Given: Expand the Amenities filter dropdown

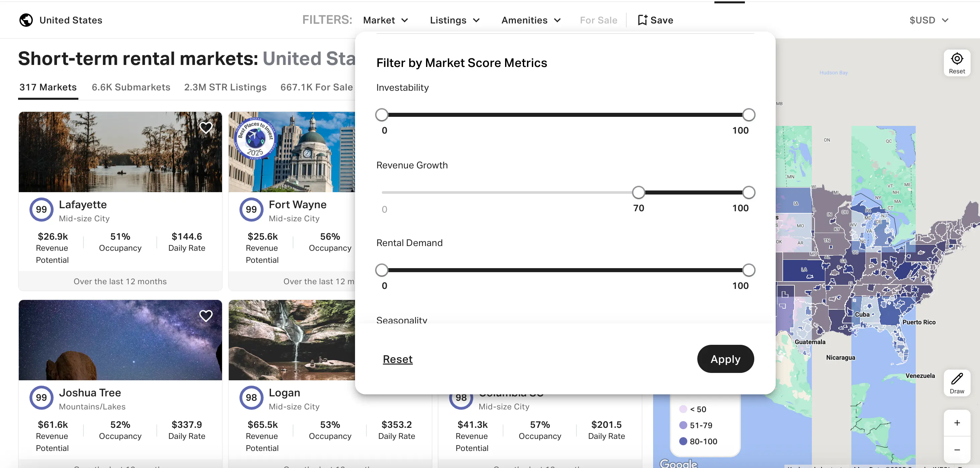Looking at the screenshot, I should (x=531, y=20).
